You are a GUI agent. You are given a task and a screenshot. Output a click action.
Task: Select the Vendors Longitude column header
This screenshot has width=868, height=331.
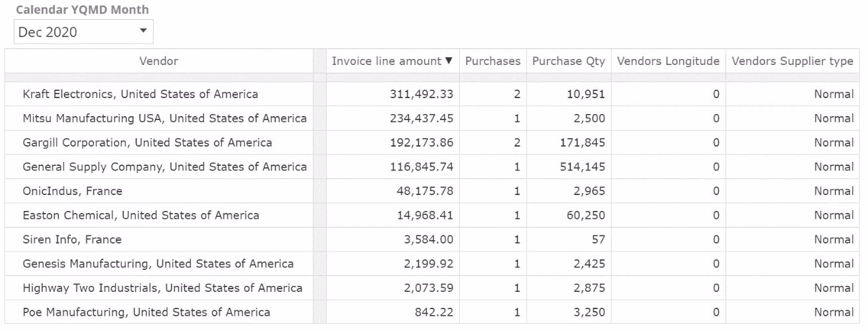pos(668,61)
